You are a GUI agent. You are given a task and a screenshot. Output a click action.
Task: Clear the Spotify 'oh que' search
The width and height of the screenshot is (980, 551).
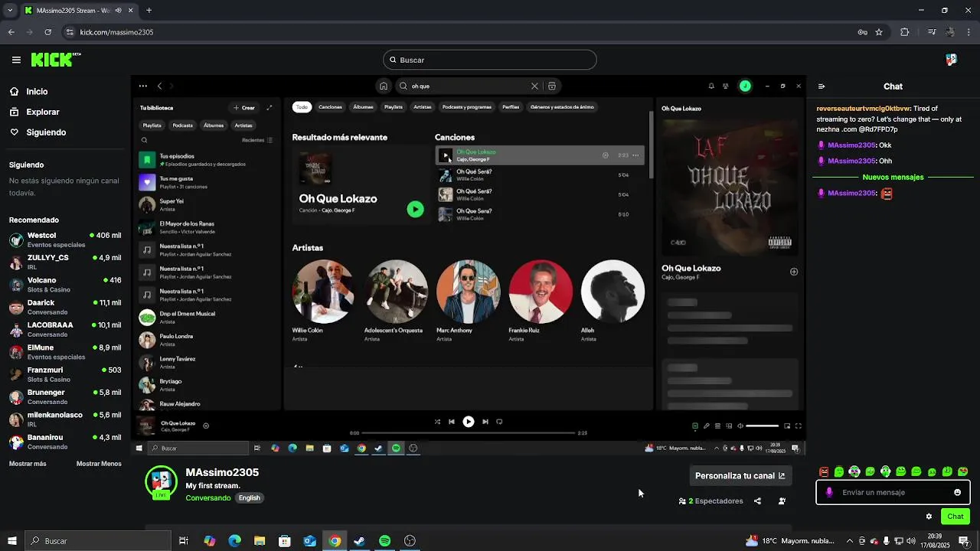coord(534,86)
